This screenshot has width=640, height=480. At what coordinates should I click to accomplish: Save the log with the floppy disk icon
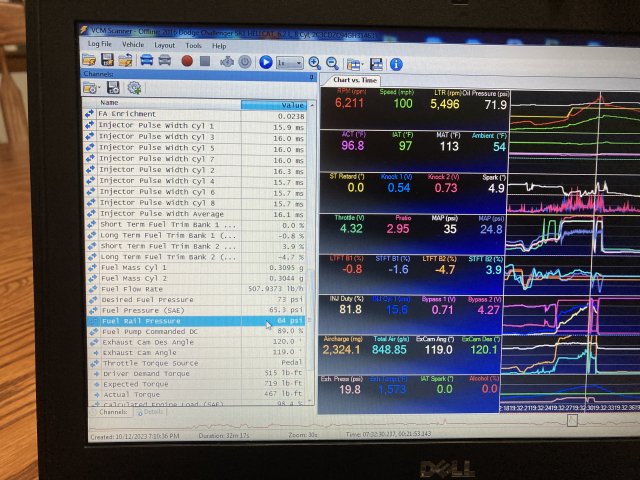106,61
